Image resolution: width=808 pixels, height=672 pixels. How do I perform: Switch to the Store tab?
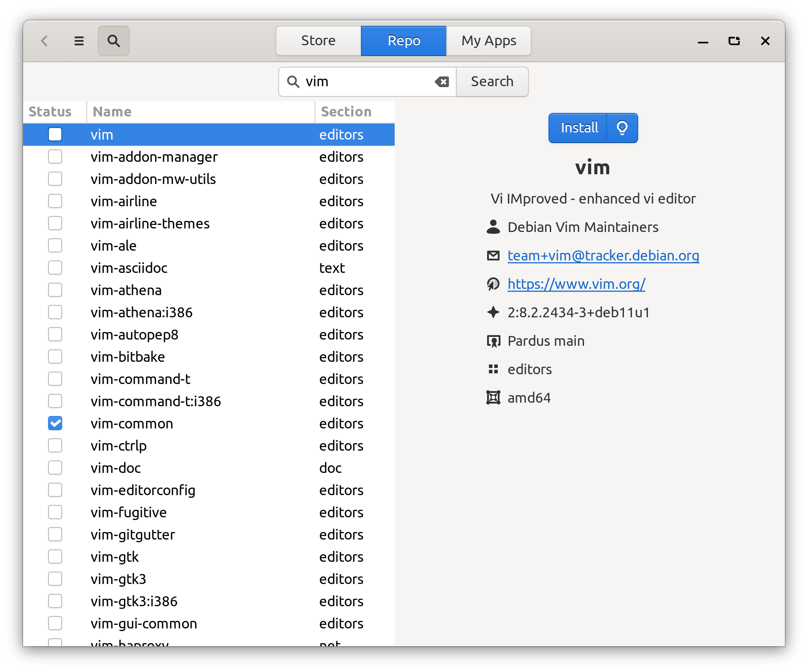coord(319,41)
